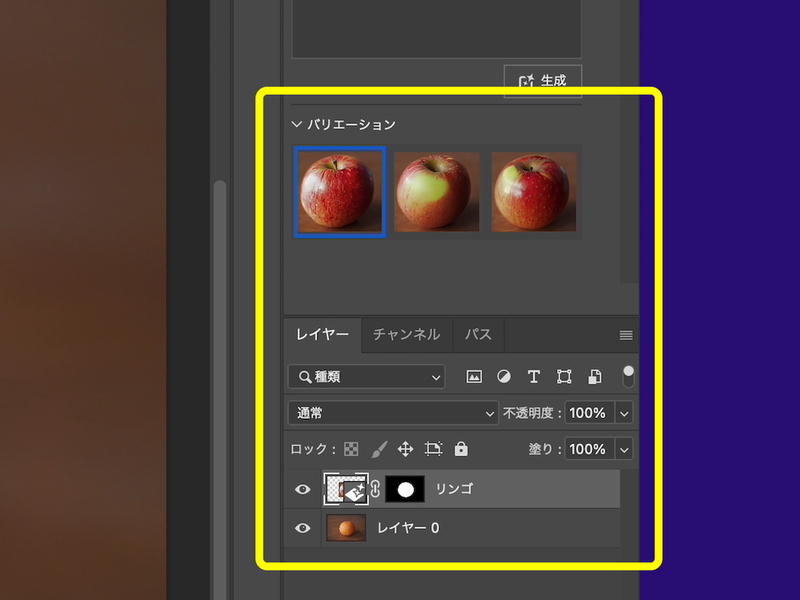Open the layers panel hamburger menu
This screenshot has width=800, height=600.
626,335
